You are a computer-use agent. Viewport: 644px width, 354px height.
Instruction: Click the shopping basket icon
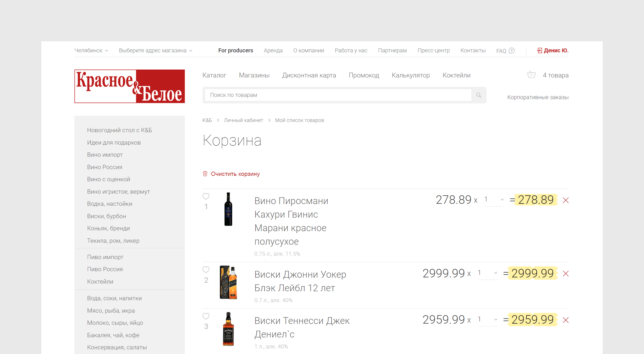pos(531,75)
